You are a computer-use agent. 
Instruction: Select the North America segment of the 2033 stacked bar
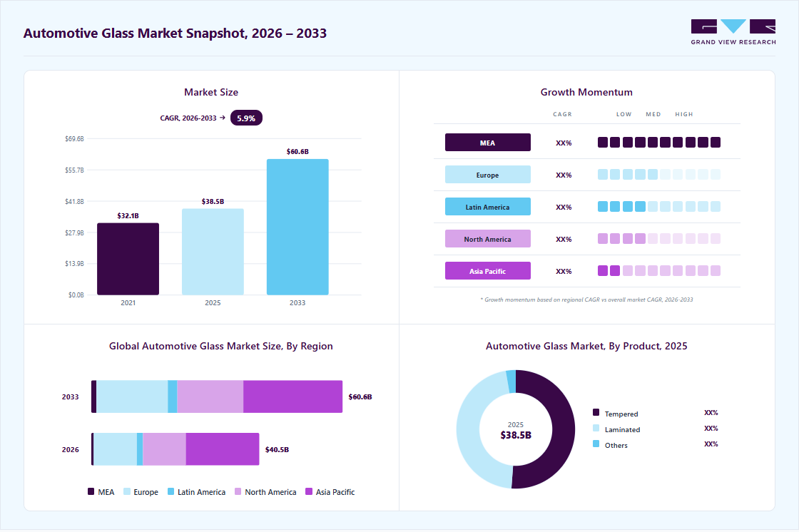click(x=210, y=397)
